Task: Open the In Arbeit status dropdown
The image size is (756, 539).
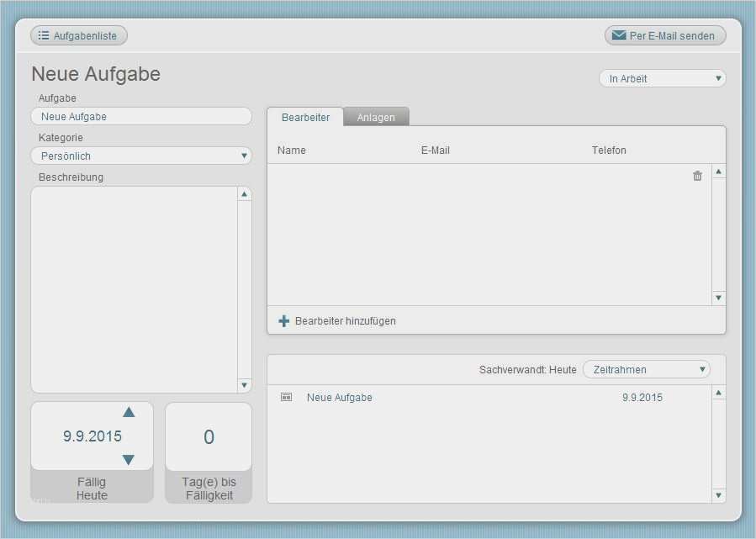Action: click(x=662, y=78)
